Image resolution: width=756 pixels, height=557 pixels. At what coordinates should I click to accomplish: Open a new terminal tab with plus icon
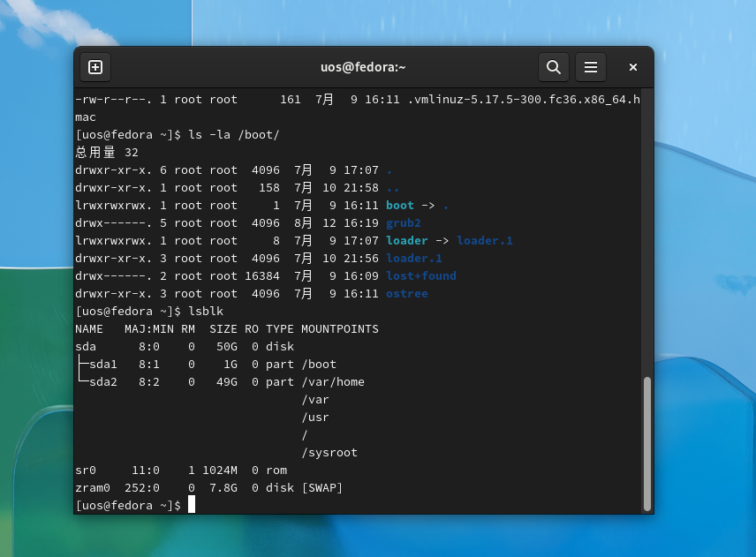(x=95, y=67)
